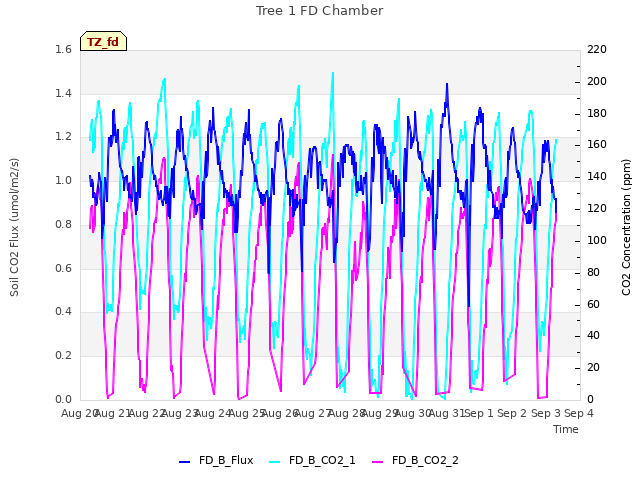
Task: Click the 220 right axis tick label
Action: tap(597, 50)
